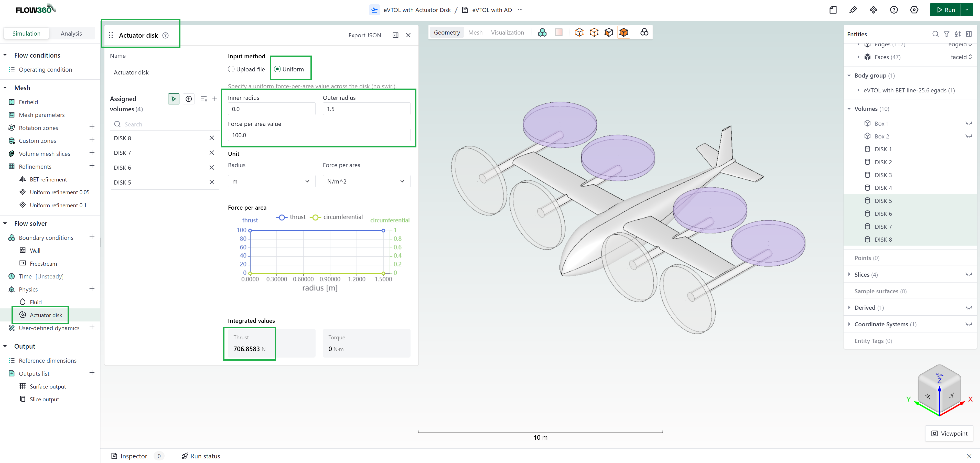Collapse the Flow solver section
Screen dimensions: 980x463
[5, 223]
